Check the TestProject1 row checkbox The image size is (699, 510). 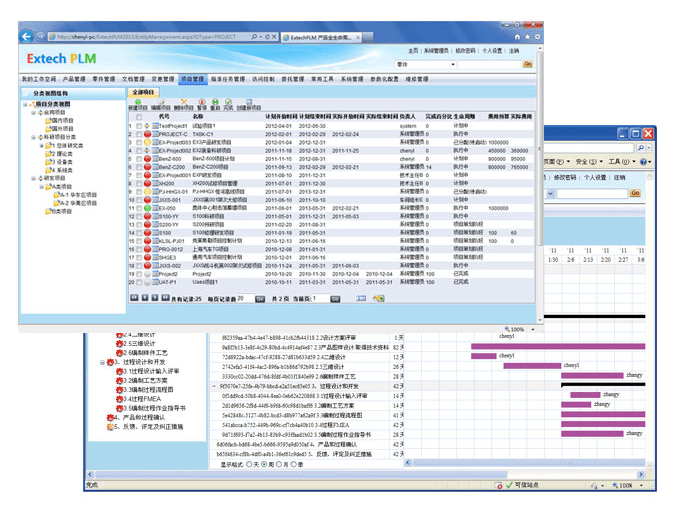[139, 126]
